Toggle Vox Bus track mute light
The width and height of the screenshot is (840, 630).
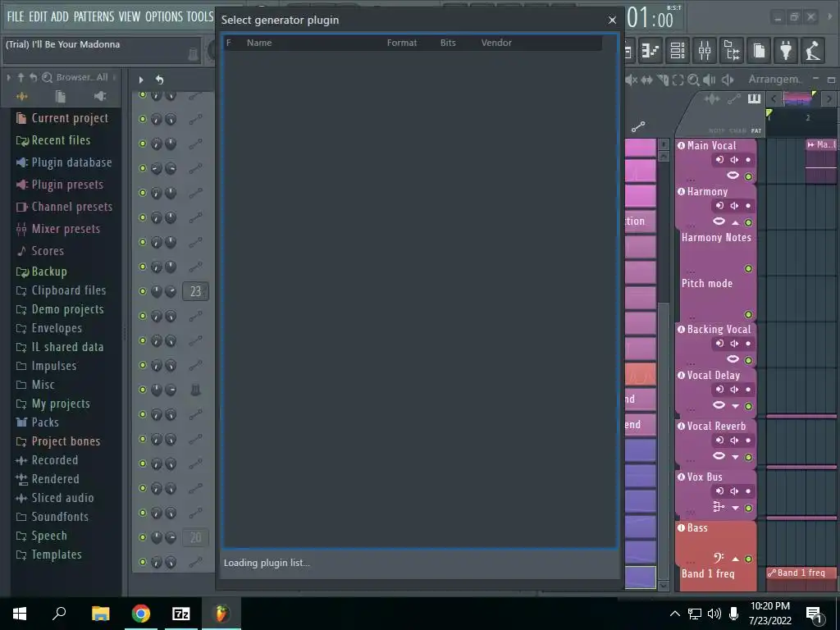(748, 508)
